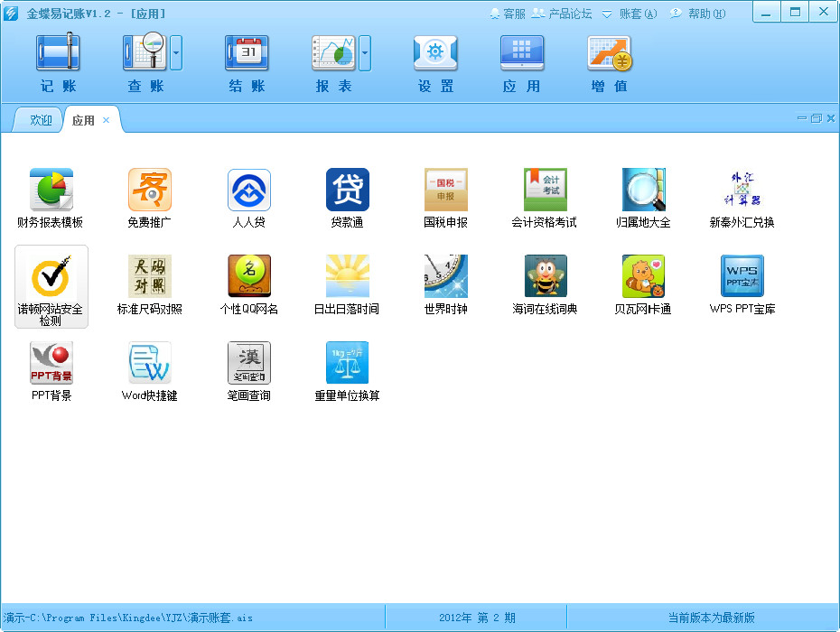Image resolution: width=840 pixels, height=632 pixels.
Task: Launch the WPS PPT宝库 app
Action: (742, 285)
